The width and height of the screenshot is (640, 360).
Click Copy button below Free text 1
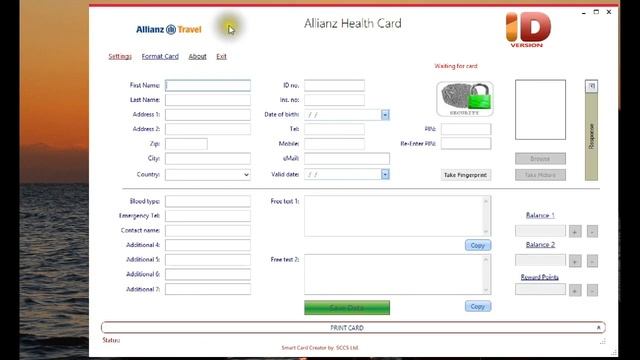(x=478, y=245)
